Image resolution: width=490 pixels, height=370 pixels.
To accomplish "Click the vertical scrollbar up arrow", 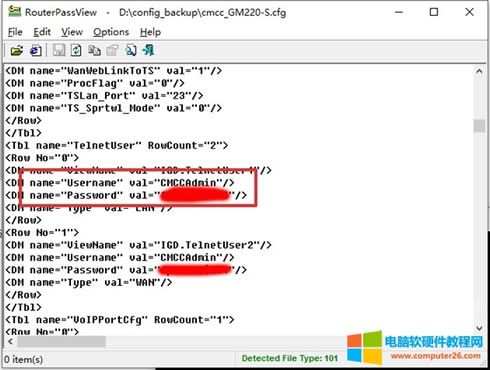I will tap(479, 71).
